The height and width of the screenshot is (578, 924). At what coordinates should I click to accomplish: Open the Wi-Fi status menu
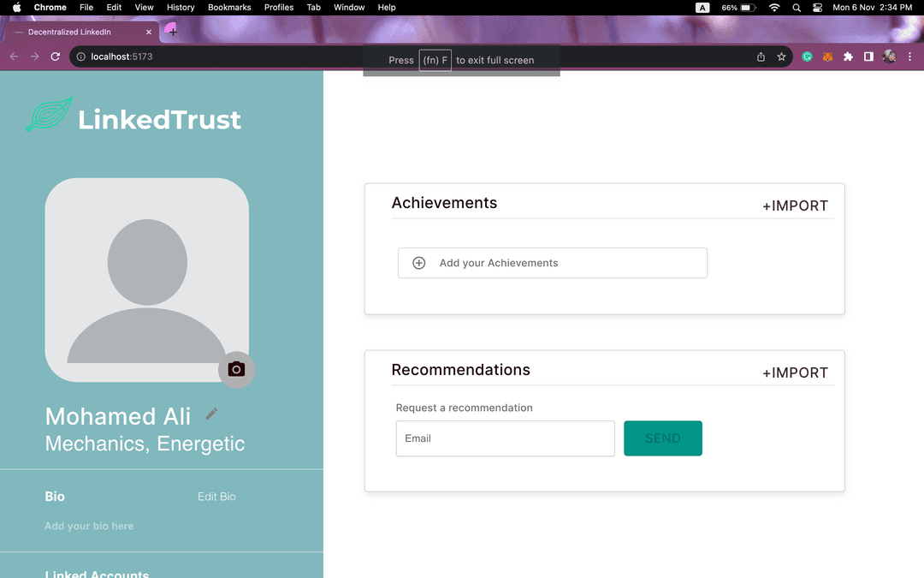click(x=774, y=8)
